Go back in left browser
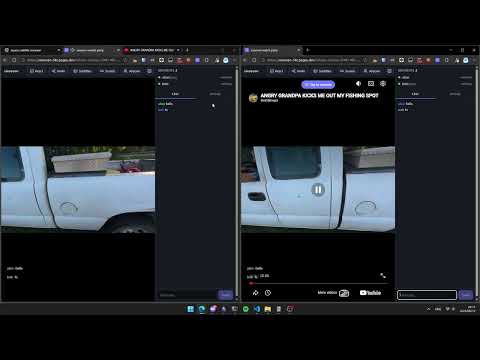Screen dimensions: 480x360 (x=5, y=60)
